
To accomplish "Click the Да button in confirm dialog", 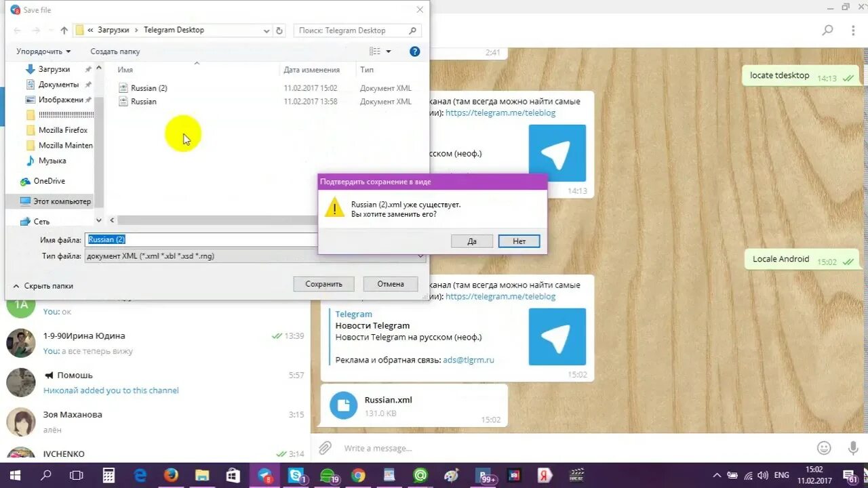I will 472,241.
